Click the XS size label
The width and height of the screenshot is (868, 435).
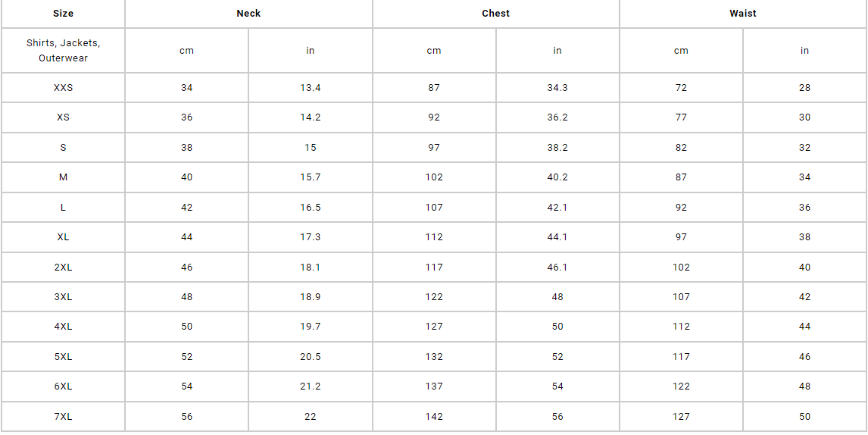(63, 117)
